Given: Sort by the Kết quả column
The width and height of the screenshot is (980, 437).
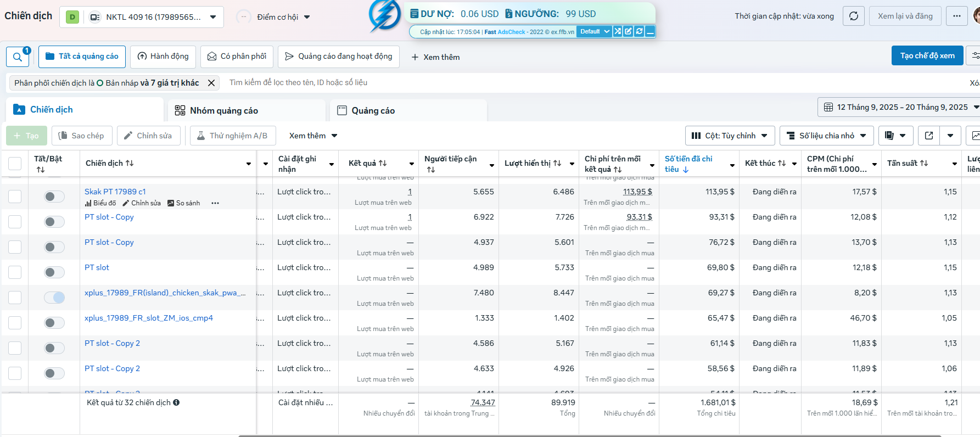Looking at the screenshot, I should [x=383, y=163].
